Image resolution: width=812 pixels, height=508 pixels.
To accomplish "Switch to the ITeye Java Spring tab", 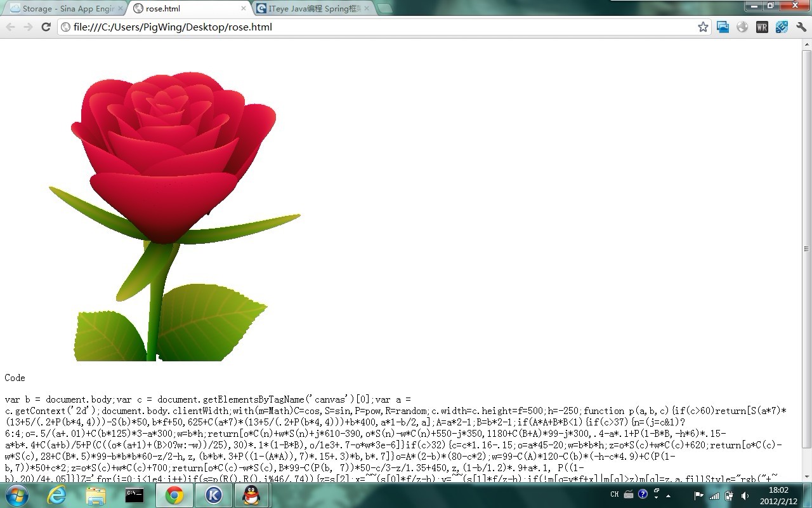I will tap(313, 9).
